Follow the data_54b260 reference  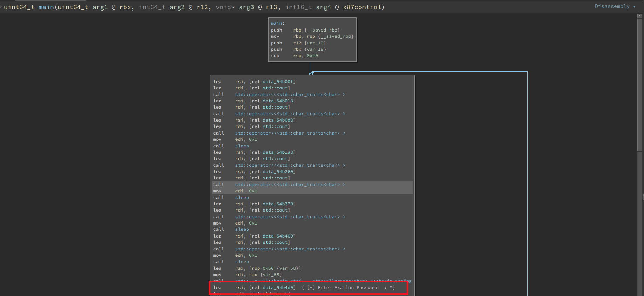[278, 172]
